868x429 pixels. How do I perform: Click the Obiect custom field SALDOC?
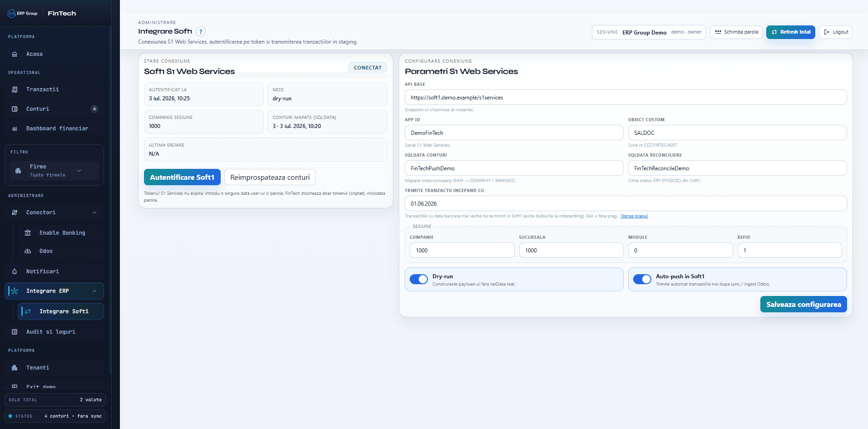[x=737, y=133]
